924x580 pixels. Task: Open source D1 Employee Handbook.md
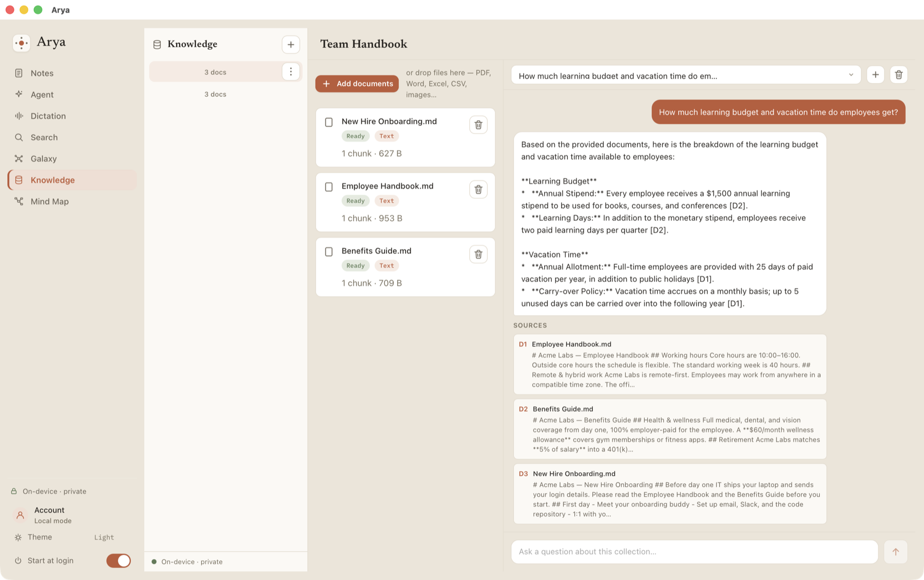(x=670, y=364)
